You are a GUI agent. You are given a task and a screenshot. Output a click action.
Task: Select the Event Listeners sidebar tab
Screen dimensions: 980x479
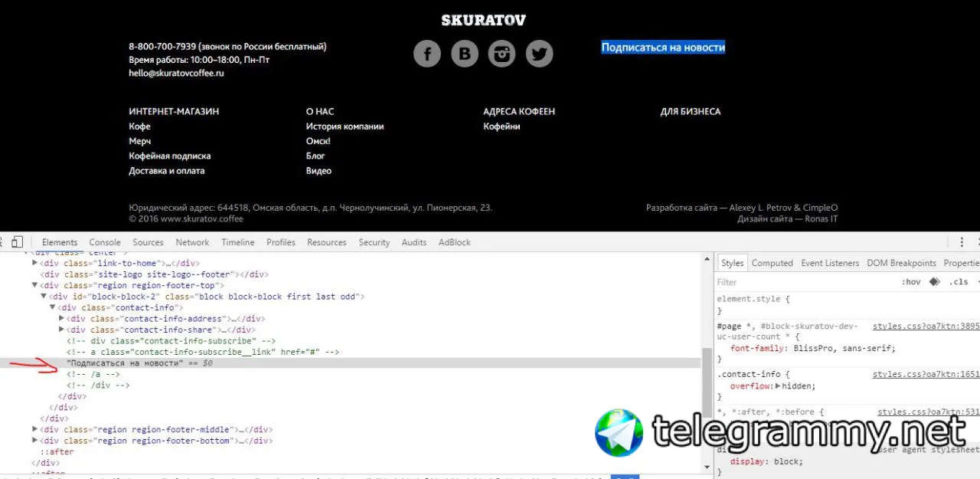click(x=830, y=263)
